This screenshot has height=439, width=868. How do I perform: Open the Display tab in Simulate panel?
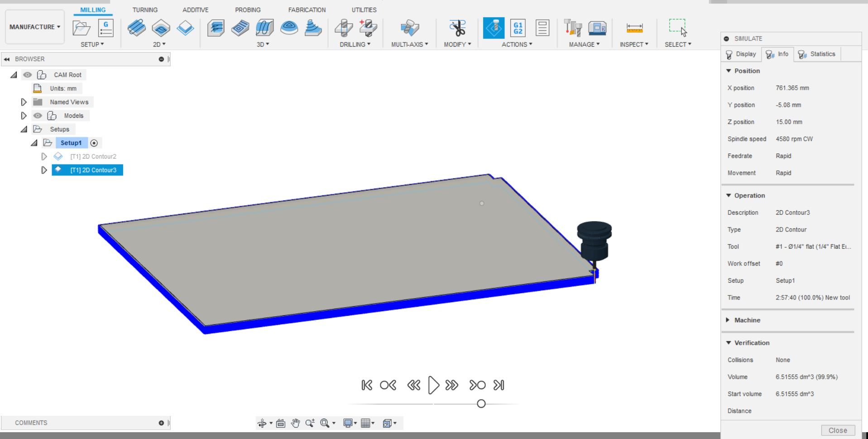click(x=741, y=54)
